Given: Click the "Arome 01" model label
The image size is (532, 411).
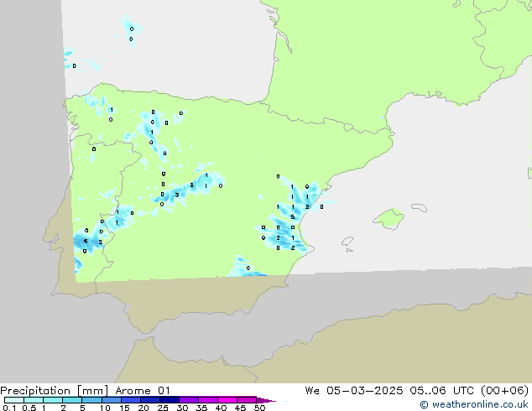Looking at the screenshot, I should click(x=143, y=391).
